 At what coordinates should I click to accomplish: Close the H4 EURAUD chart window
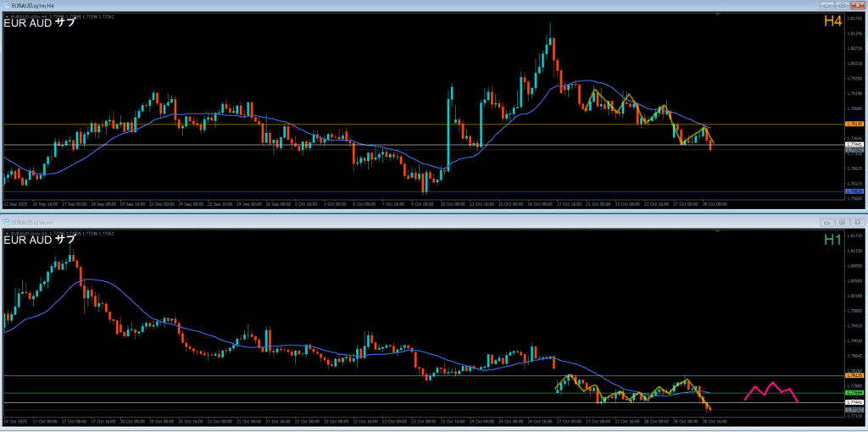857,5
